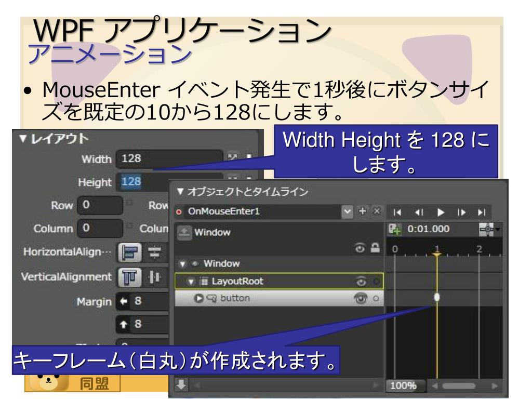
Task: Click the 0:01.000 playhead time field
Action: pyautogui.click(x=429, y=229)
